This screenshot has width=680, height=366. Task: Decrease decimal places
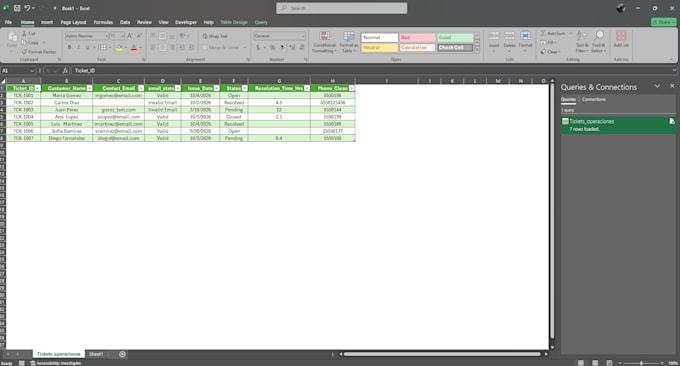coord(301,47)
